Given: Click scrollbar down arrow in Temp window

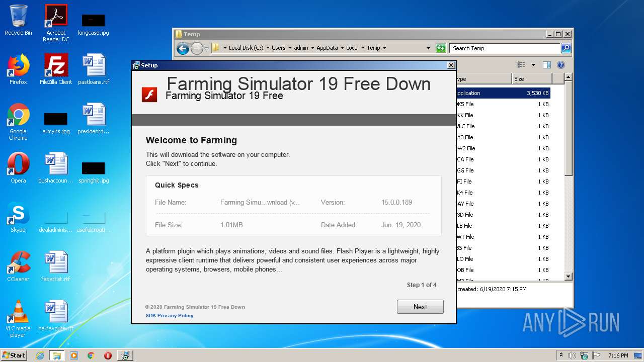Looking at the screenshot, I should tap(569, 276).
